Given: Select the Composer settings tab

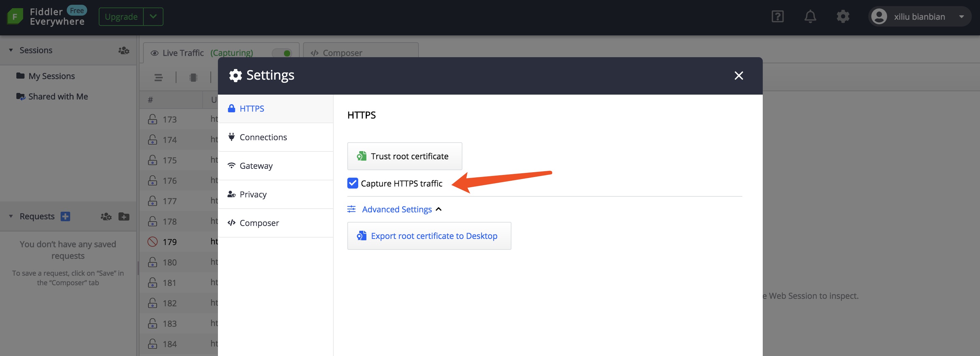Looking at the screenshot, I should point(275,223).
